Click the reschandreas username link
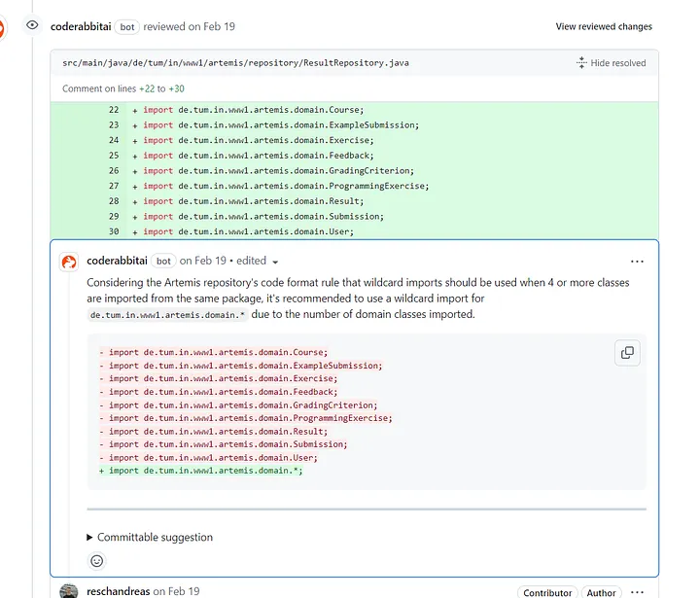 pyautogui.click(x=119, y=591)
